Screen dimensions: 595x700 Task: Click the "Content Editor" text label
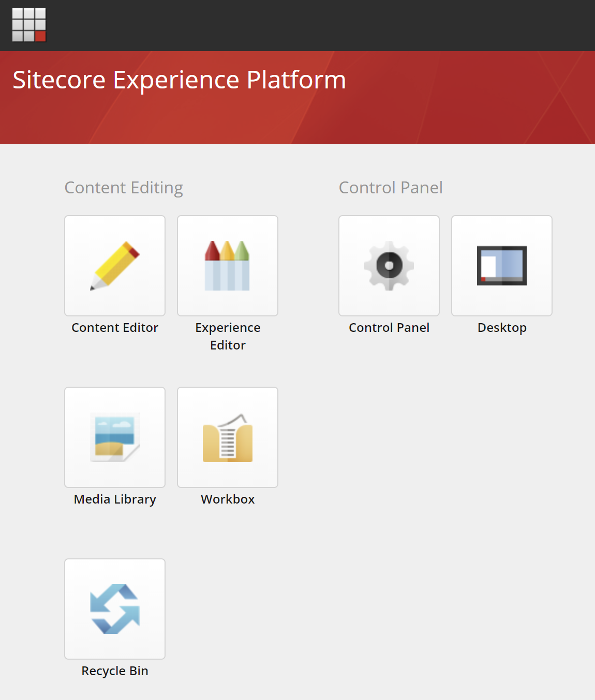tap(115, 328)
